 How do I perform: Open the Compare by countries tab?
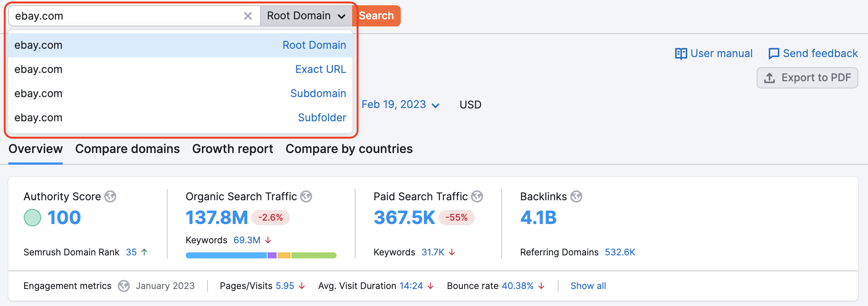349,149
